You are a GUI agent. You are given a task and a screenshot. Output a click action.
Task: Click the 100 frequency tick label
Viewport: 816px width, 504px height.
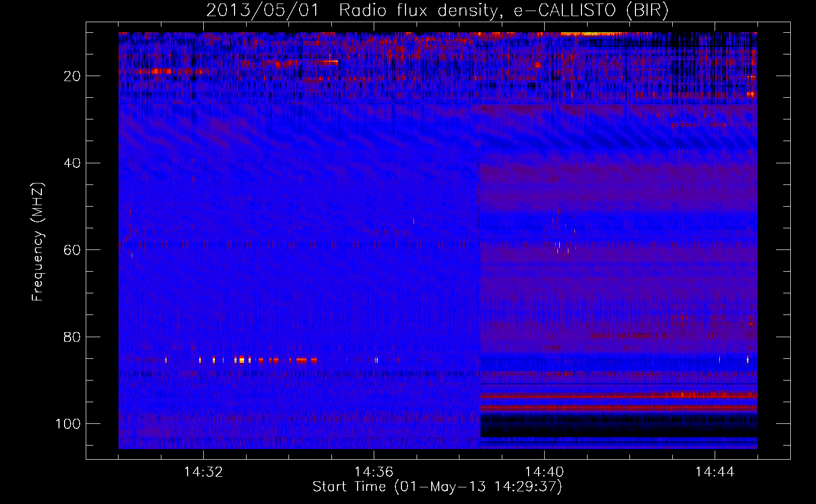tap(69, 424)
